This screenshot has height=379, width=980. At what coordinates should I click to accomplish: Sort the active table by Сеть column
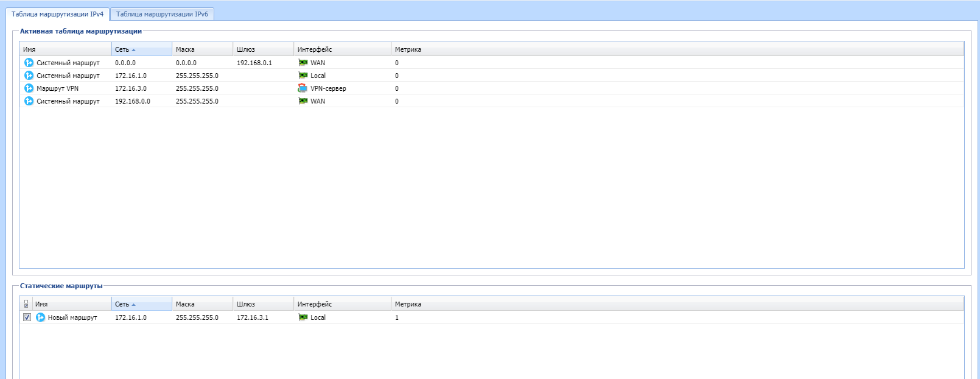point(142,49)
